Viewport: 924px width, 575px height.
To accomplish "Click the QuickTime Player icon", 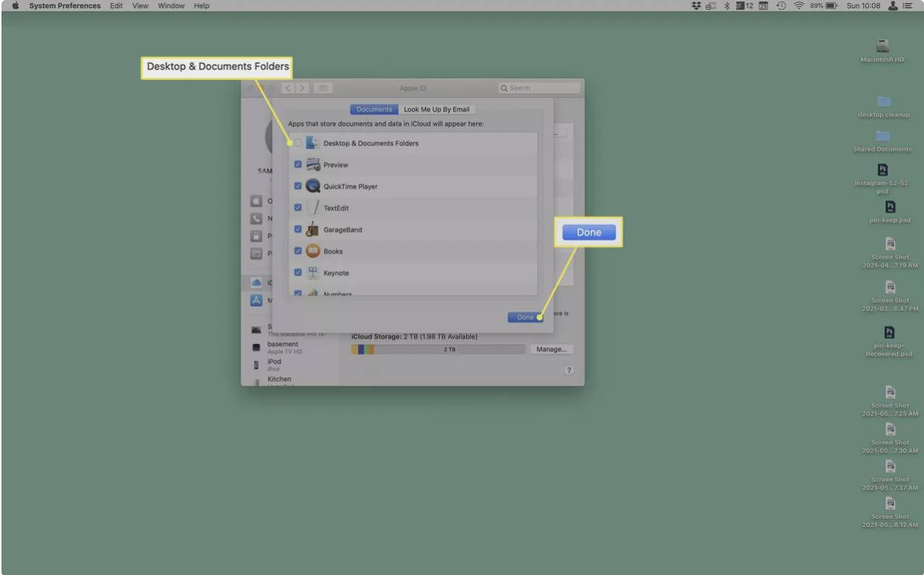I will pos(313,186).
